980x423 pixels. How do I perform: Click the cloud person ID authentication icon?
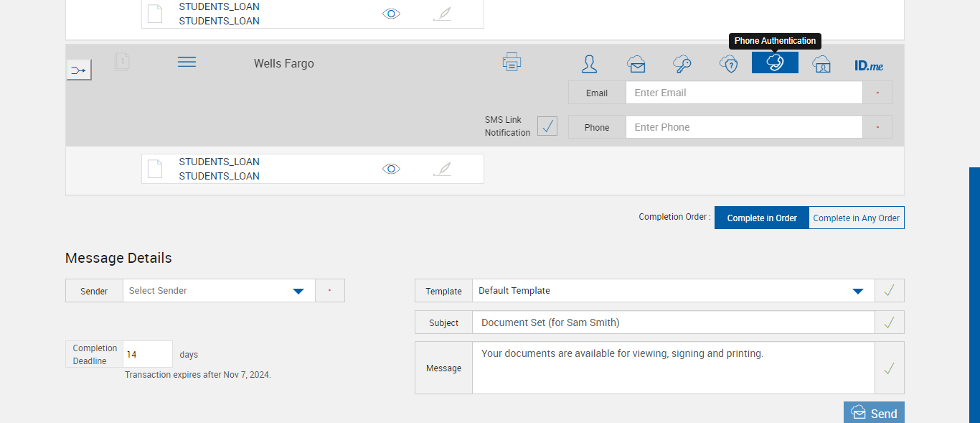[x=821, y=64]
